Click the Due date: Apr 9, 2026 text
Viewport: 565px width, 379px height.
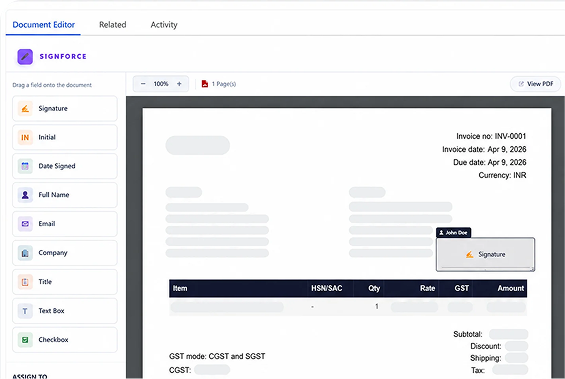coord(490,162)
